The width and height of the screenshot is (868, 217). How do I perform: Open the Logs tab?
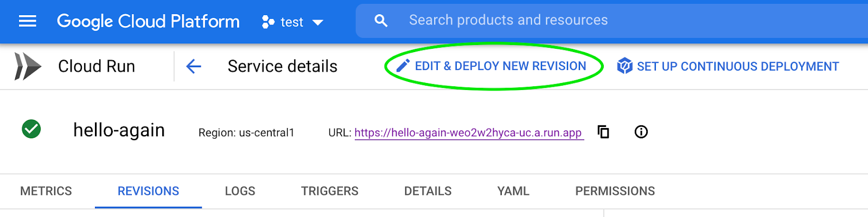[240, 191]
